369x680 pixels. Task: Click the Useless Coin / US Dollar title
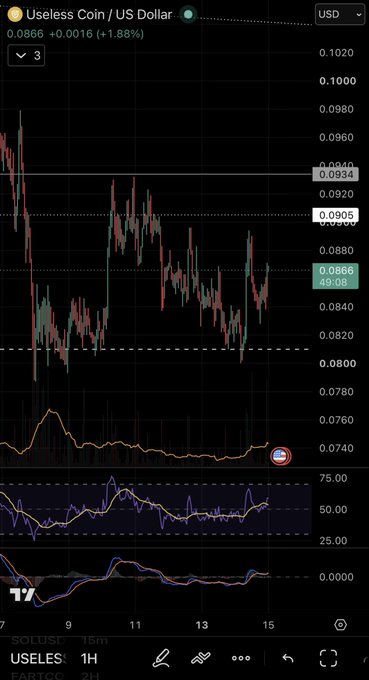tap(99, 14)
